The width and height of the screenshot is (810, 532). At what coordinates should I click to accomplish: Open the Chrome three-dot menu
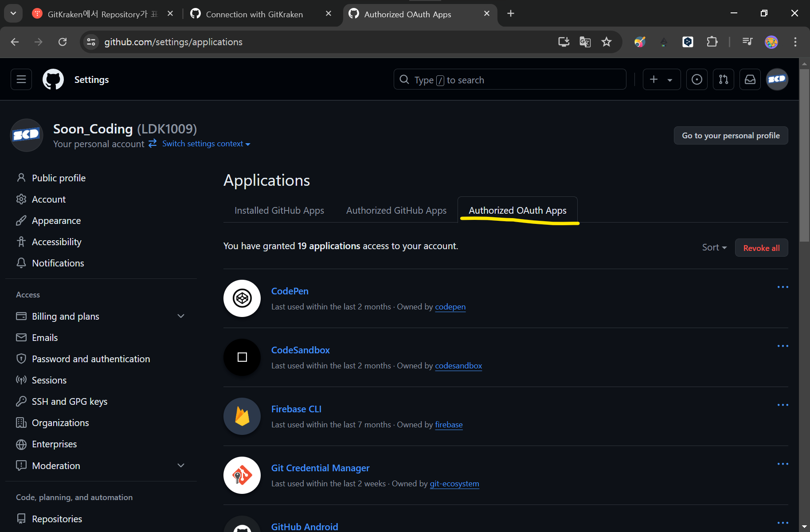click(x=795, y=42)
